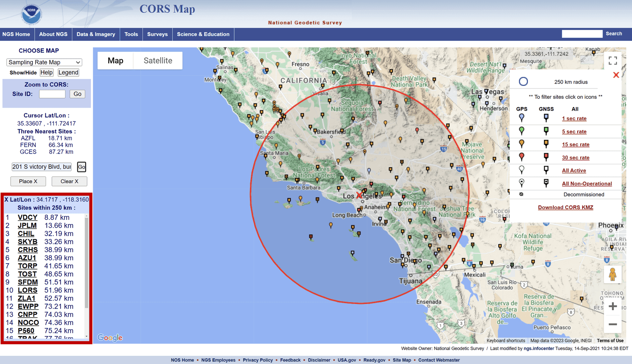Filter by GNSS 30 sec rate red icon
This screenshot has width=632, height=364.
tap(546, 157)
